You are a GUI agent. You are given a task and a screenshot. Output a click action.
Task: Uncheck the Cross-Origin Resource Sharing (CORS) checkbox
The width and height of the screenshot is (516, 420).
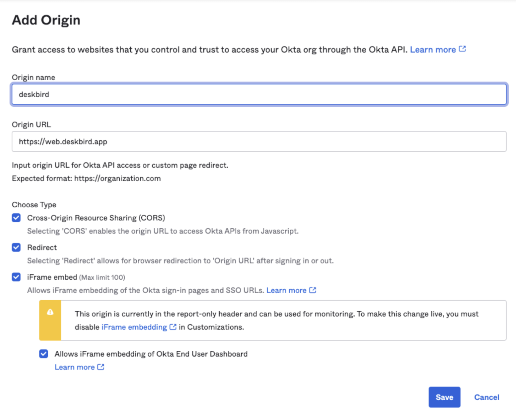click(16, 218)
